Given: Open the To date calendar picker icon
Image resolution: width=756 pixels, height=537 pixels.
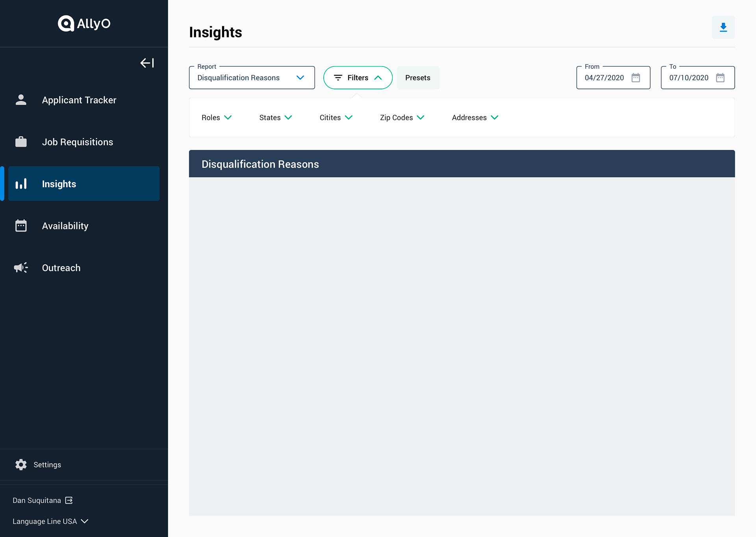Looking at the screenshot, I should click(720, 78).
